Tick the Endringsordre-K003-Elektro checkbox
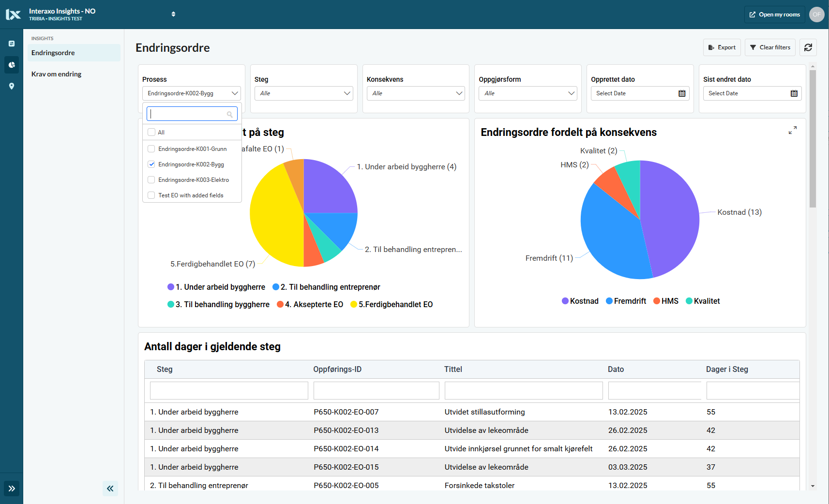The height and width of the screenshot is (504, 829). [151, 180]
